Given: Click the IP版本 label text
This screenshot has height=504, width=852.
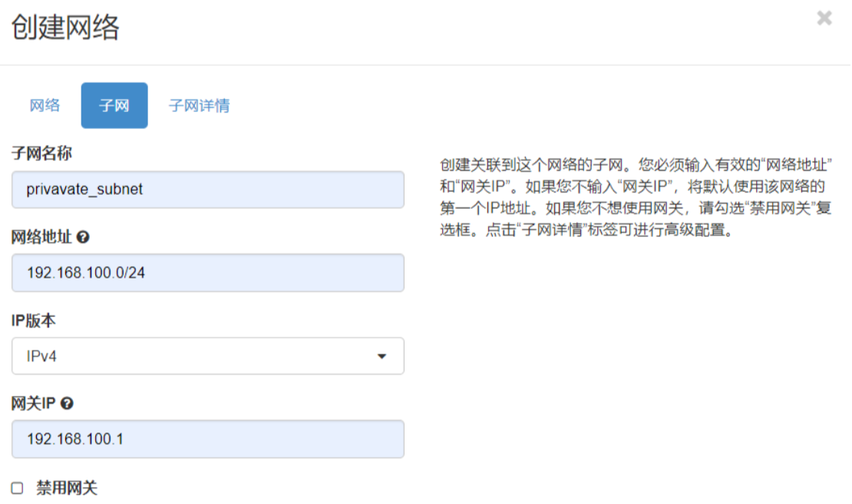Looking at the screenshot, I should pyautogui.click(x=34, y=321).
